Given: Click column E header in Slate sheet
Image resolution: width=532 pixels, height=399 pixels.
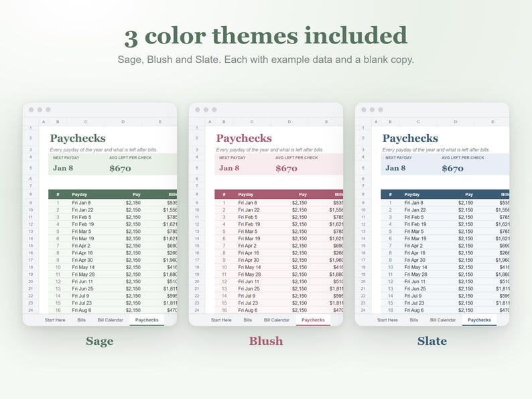Looking at the screenshot, I should pos(492,122).
